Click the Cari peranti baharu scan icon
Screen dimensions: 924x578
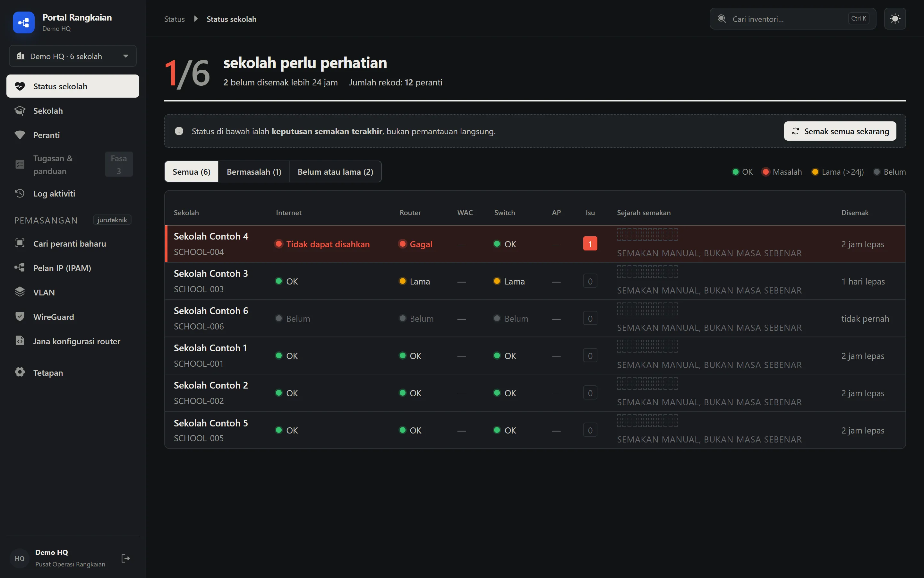[x=20, y=243]
